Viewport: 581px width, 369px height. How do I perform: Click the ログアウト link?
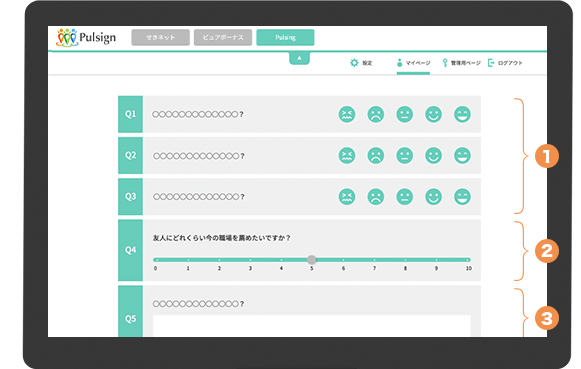pyautogui.click(x=505, y=63)
